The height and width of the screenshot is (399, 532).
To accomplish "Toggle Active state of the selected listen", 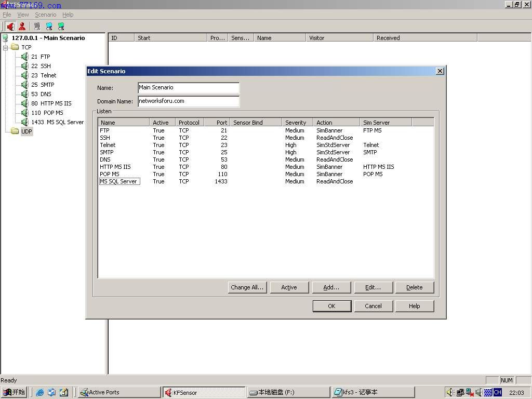I will pyautogui.click(x=289, y=287).
